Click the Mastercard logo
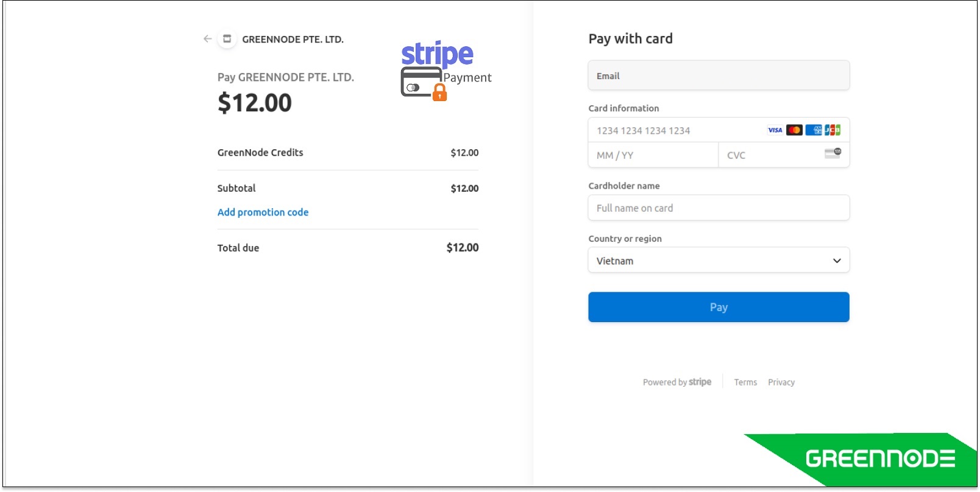980x492 pixels. tap(794, 130)
